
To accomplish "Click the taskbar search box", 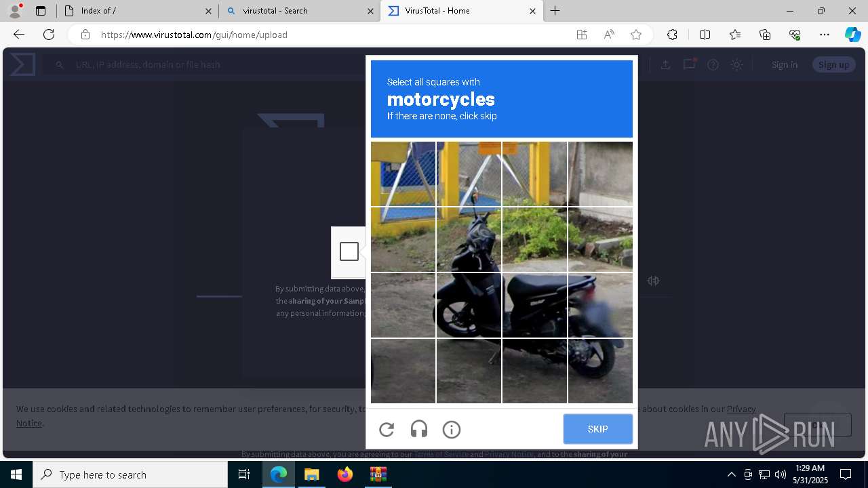I will point(130,474).
